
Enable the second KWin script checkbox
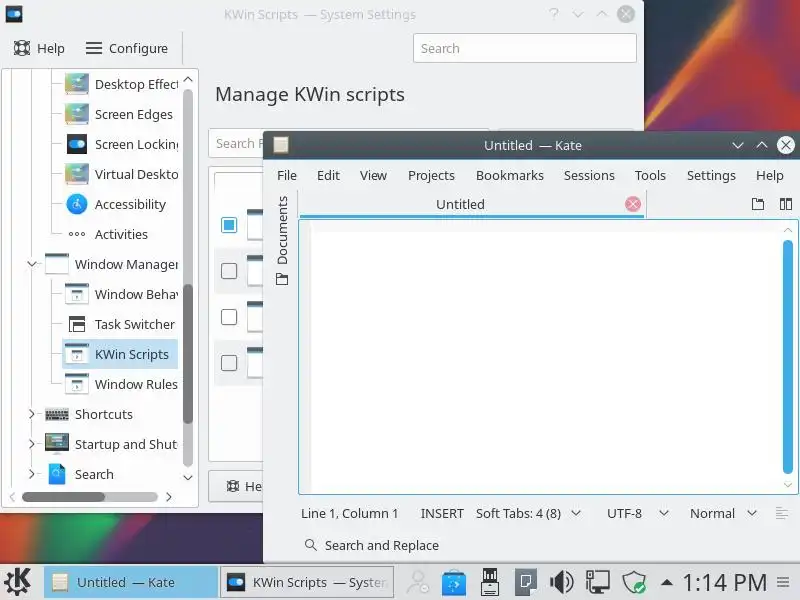229,271
